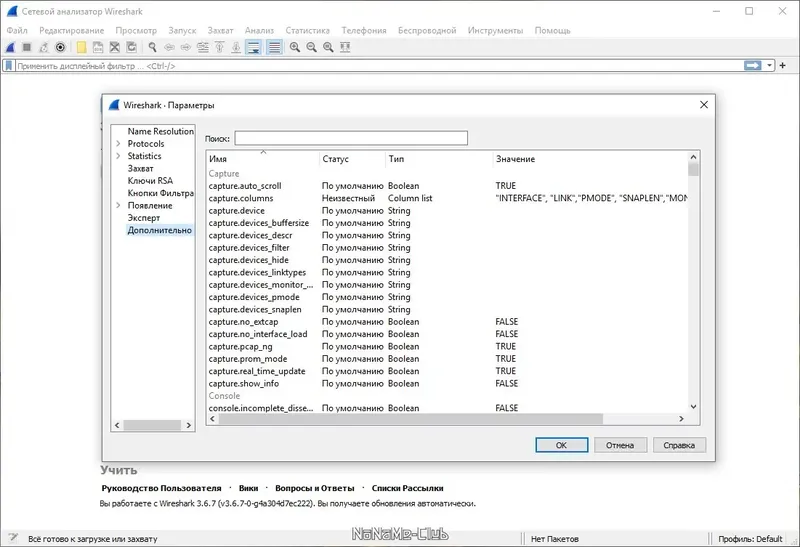This screenshot has width=800, height=547.
Task: Click the preferences list vertical scrollbar thumb
Action: [693, 169]
